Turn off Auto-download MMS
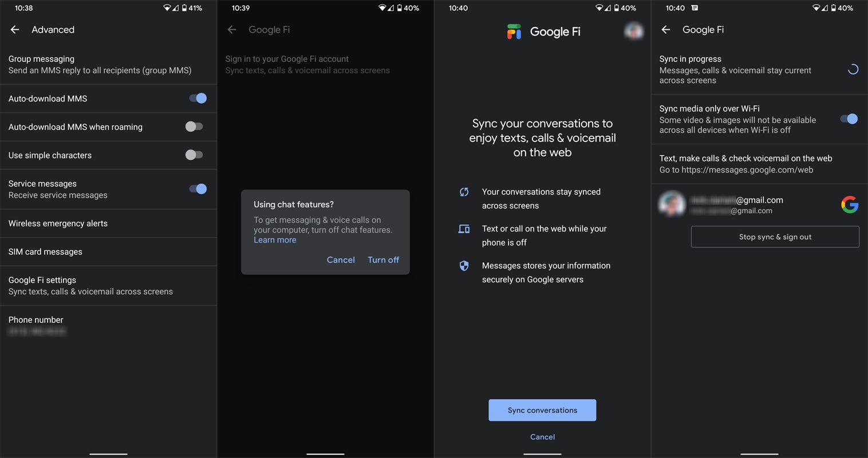This screenshot has height=458, width=868. point(198,98)
